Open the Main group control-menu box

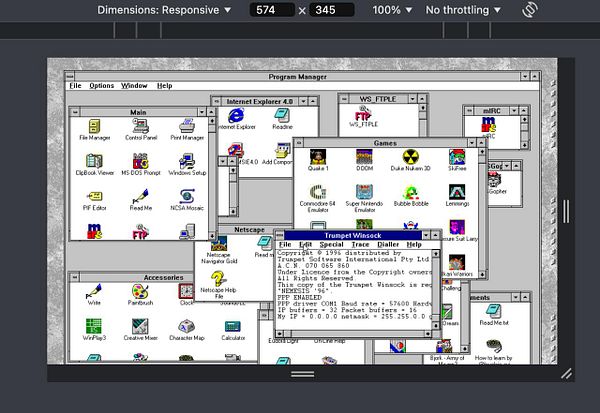pyautogui.click(x=75, y=112)
